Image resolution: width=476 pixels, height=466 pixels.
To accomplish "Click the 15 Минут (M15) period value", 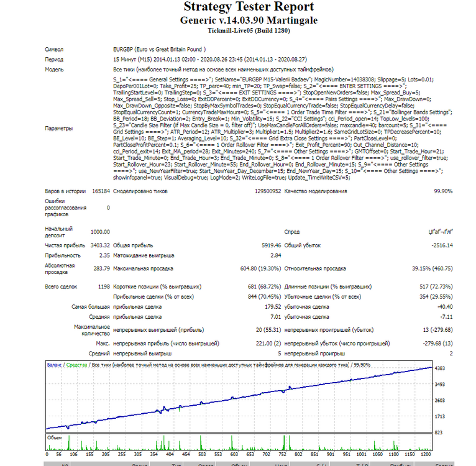I will pos(210,60).
